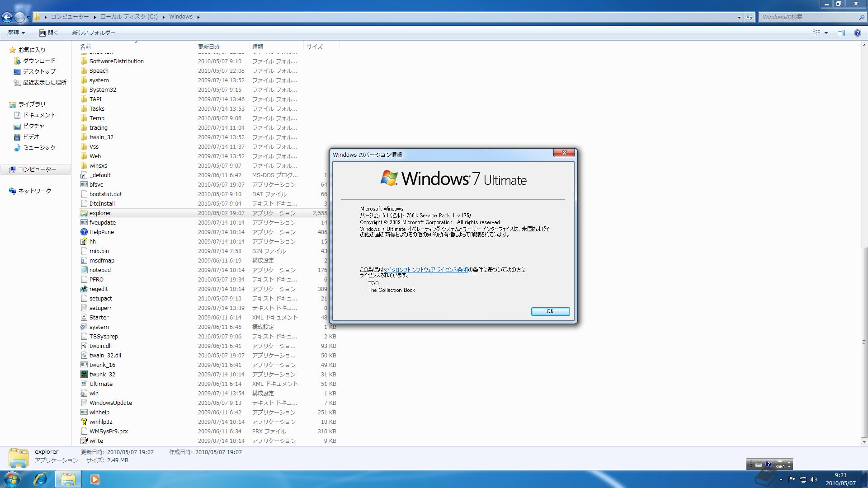Click the コンピューター breadcrumb segment
868x488 pixels.
pyautogui.click(x=70, y=17)
